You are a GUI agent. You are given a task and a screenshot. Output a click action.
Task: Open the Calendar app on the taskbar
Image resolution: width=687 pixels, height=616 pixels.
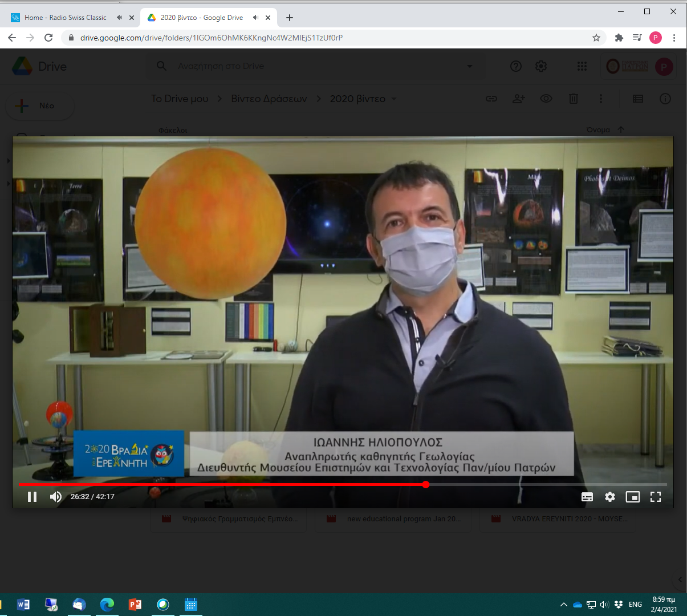[191, 605]
